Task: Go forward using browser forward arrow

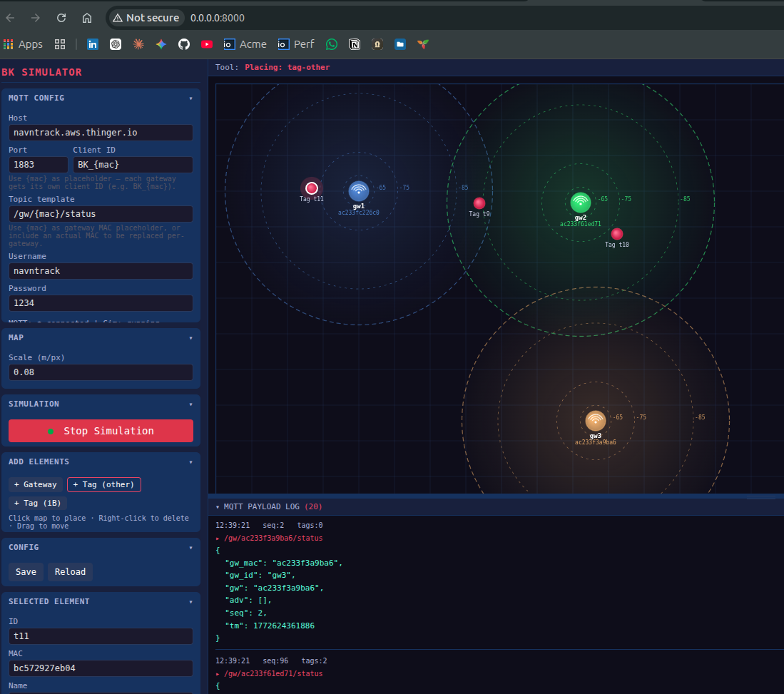Action: tap(36, 18)
